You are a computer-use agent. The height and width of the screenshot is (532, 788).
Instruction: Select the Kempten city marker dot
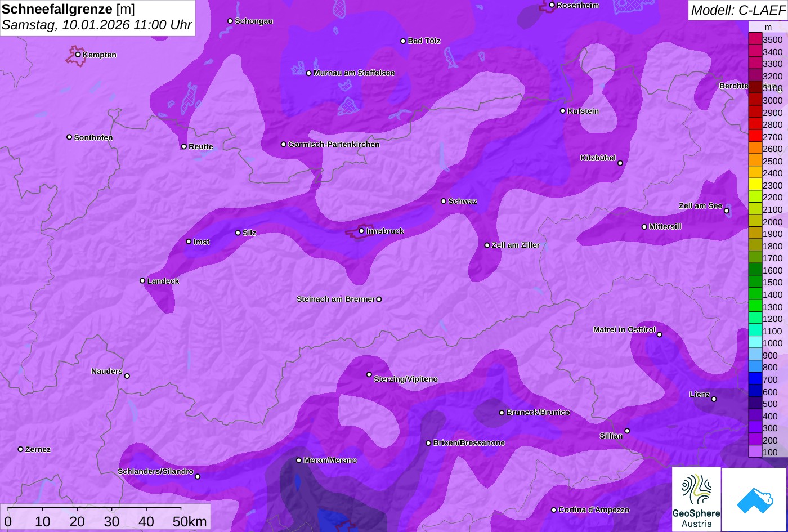click(x=78, y=55)
